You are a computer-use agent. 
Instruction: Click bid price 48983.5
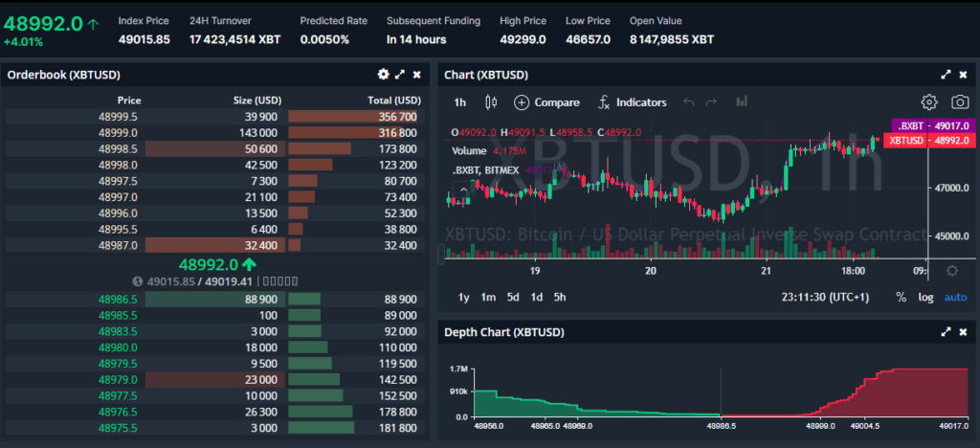[x=118, y=331]
